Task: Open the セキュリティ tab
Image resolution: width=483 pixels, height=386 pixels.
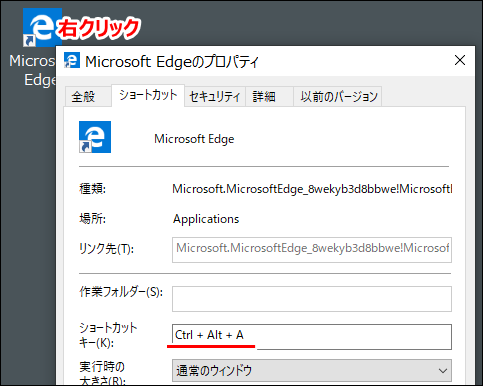Action: click(215, 97)
